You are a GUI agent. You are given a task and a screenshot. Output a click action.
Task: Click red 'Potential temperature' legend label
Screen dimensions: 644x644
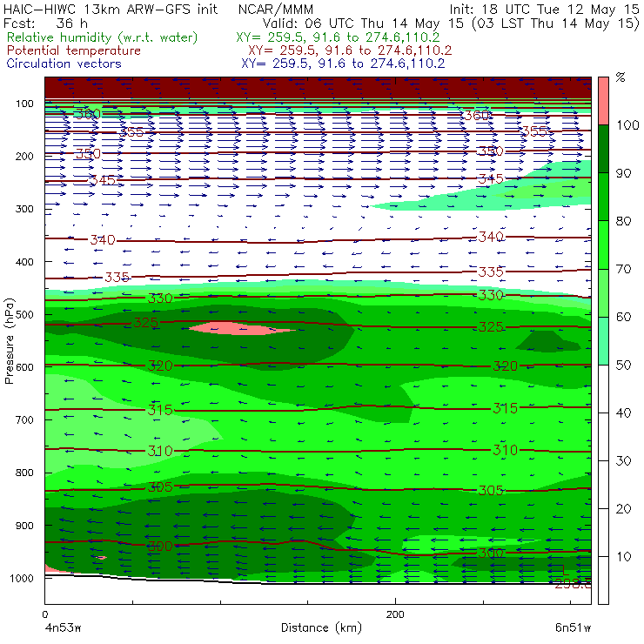click(74, 50)
